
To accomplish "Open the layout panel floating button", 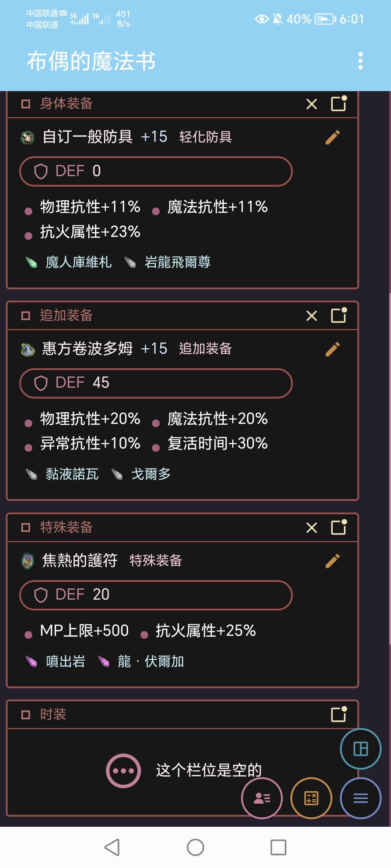I will 361,749.
